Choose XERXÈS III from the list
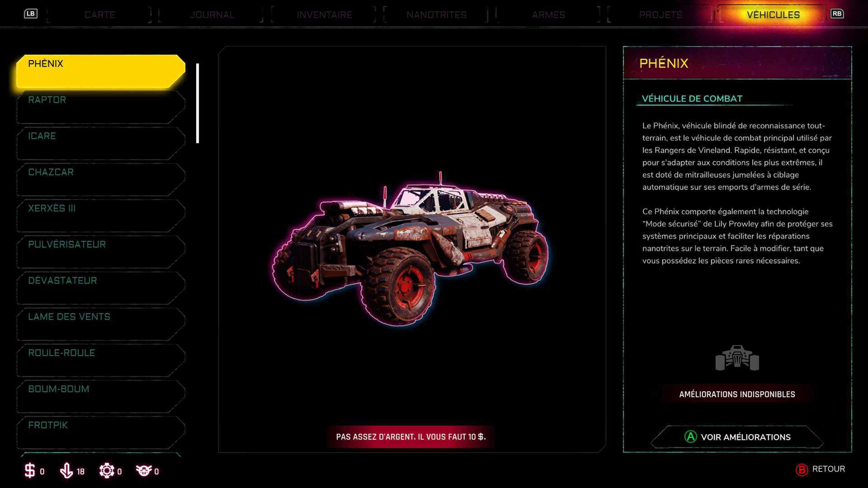868x488 pixels. pos(100,216)
